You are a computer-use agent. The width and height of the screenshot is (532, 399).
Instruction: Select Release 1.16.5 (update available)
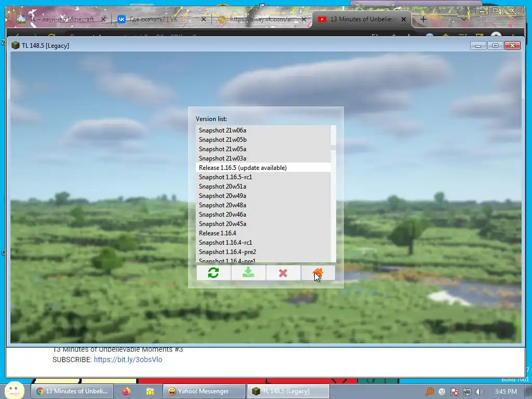pyautogui.click(x=263, y=168)
